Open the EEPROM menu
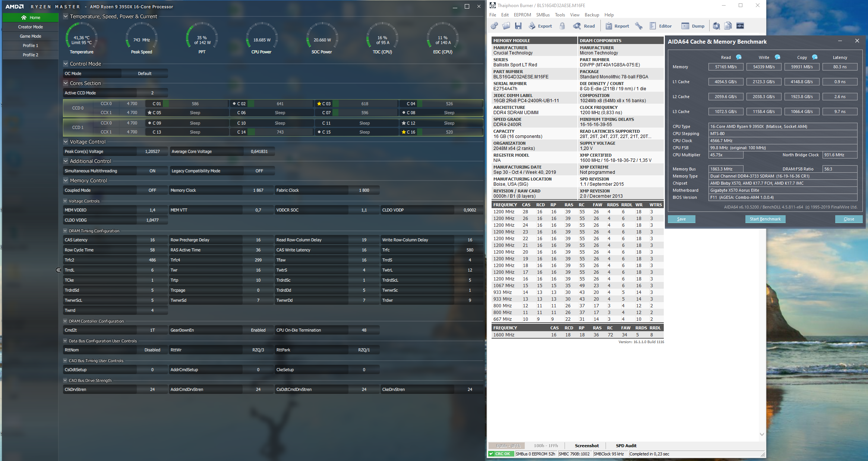Image resolution: width=868 pixels, height=461 pixels. pos(522,15)
